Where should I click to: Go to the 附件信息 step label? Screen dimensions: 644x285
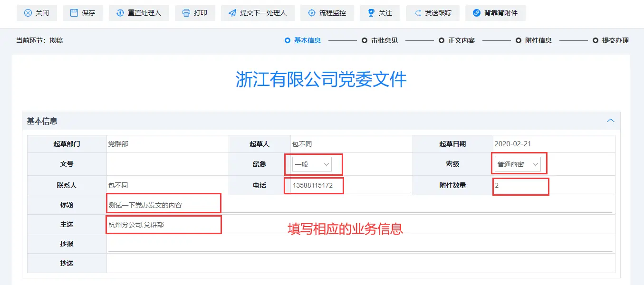point(538,40)
